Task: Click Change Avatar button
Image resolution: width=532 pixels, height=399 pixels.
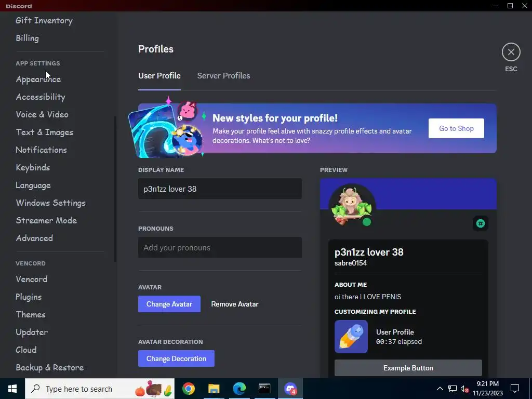Action: (x=169, y=304)
